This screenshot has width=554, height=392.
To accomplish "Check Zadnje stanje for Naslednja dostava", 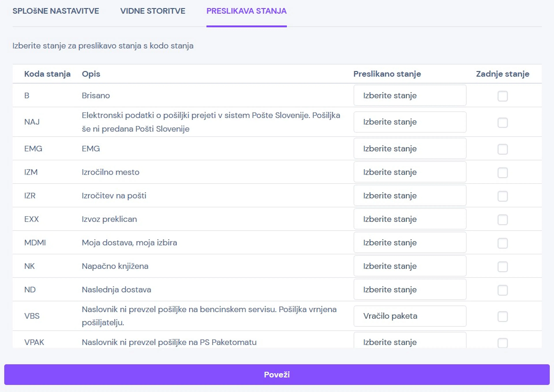I will pos(502,290).
